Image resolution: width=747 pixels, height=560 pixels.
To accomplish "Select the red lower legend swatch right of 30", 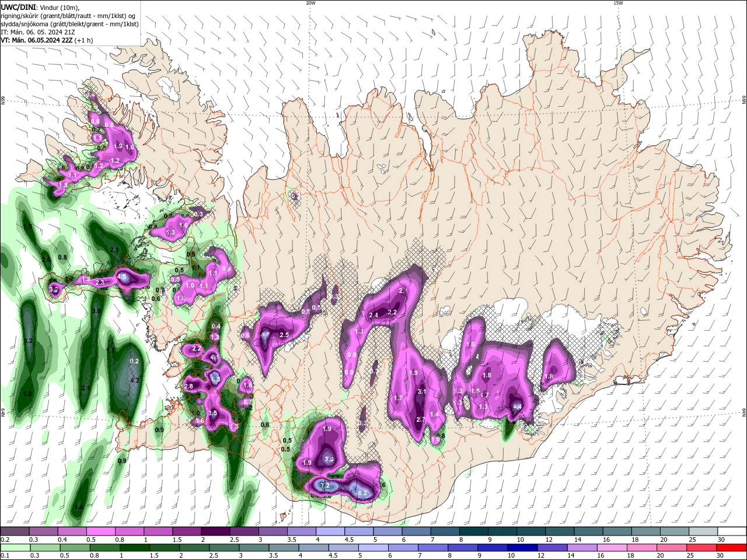I will tap(732, 548).
